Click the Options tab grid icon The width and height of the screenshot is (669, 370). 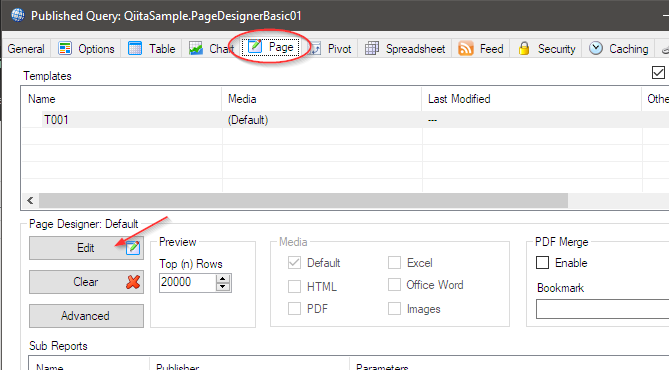pyautogui.click(x=65, y=48)
